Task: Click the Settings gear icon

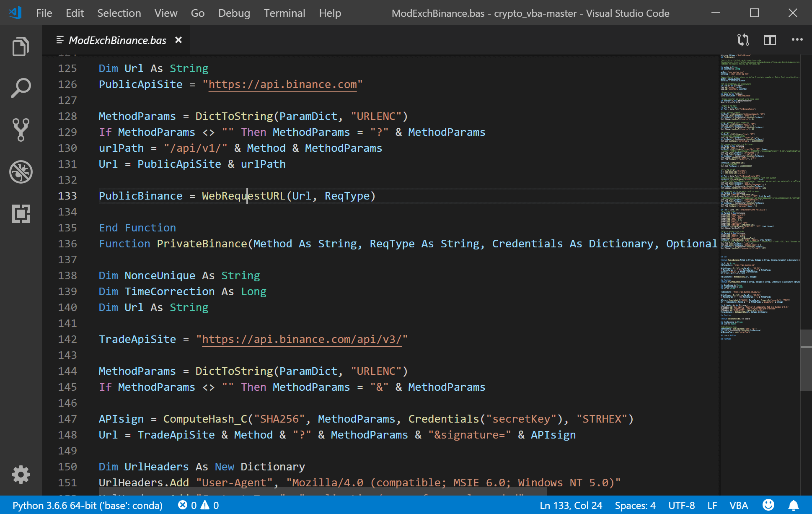Action: [20, 474]
